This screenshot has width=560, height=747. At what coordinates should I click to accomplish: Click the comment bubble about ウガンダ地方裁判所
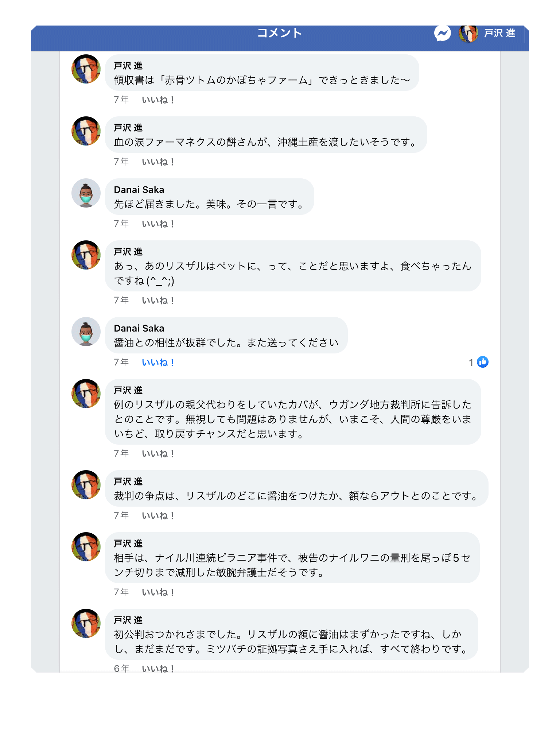click(x=293, y=419)
